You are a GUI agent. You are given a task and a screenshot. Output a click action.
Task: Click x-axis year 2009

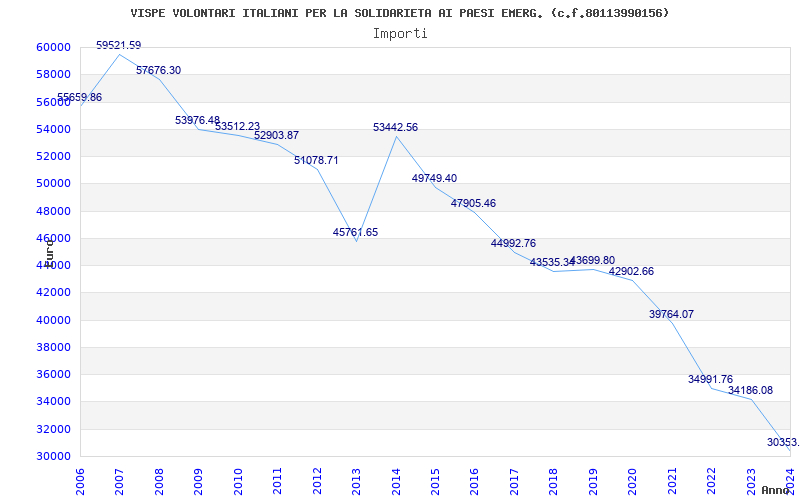(x=198, y=482)
